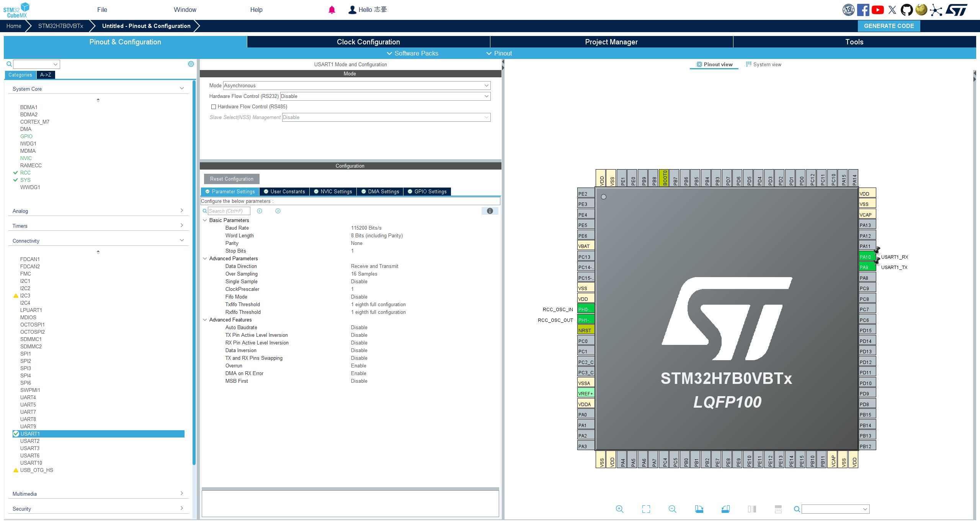Collapse the Connectivity category
980x524 pixels.
click(182, 240)
